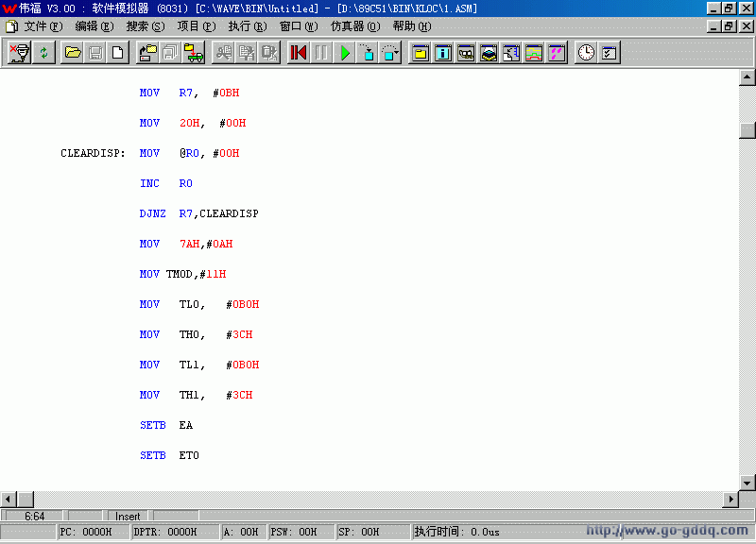Click the greyed pause icon

(321, 53)
